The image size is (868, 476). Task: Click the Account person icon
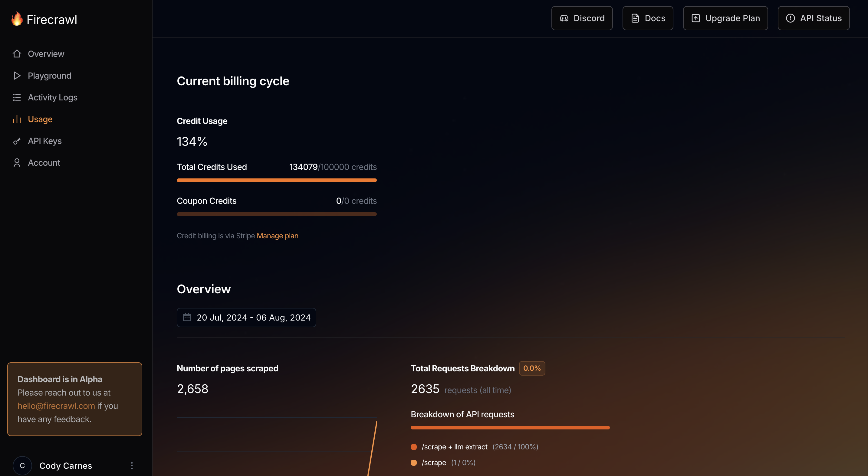pos(17,163)
